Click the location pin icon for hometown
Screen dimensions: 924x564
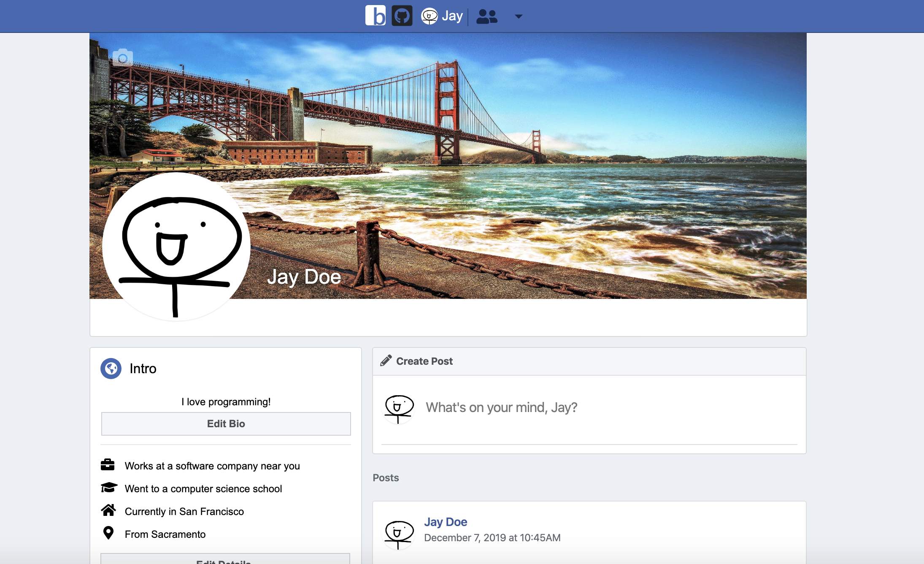108,533
